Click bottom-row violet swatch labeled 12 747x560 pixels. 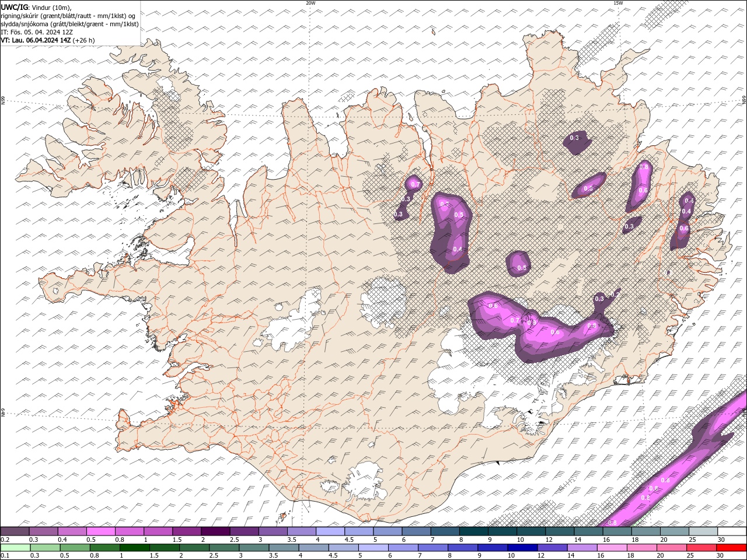[552, 548]
